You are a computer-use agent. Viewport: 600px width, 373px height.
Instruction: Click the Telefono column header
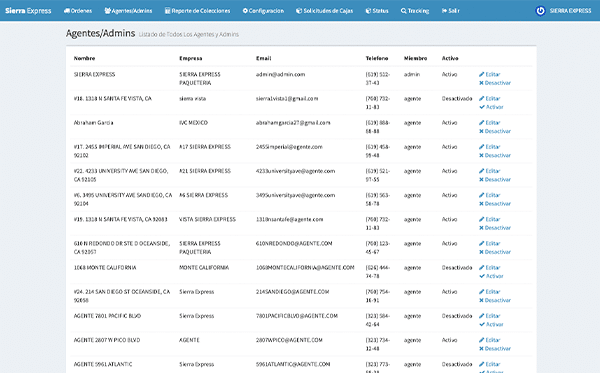click(x=377, y=58)
